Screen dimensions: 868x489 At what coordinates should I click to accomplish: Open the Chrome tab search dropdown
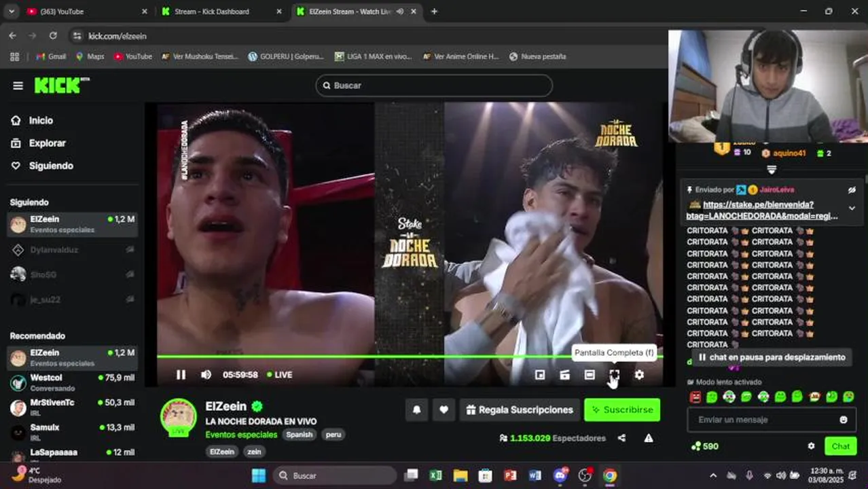tap(13, 12)
